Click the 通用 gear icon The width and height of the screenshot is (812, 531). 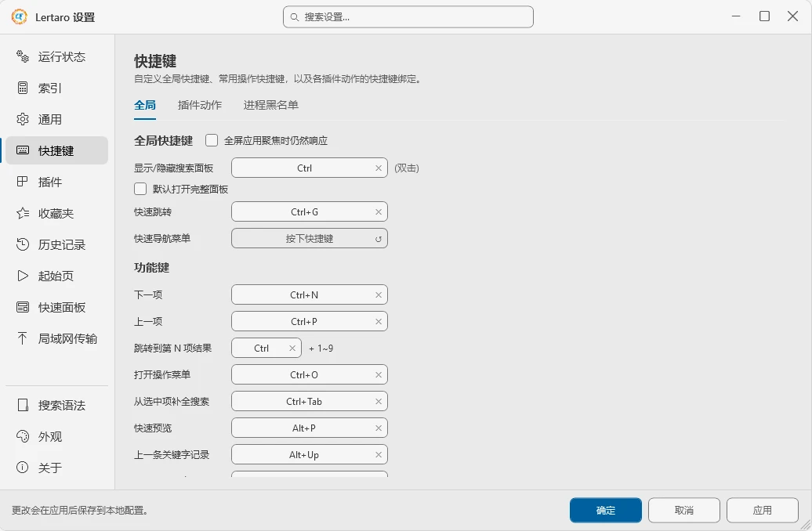click(22, 119)
